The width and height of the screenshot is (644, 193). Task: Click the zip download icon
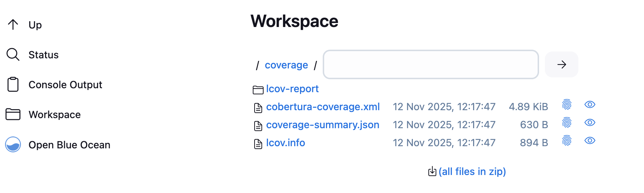[x=432, y=171]
